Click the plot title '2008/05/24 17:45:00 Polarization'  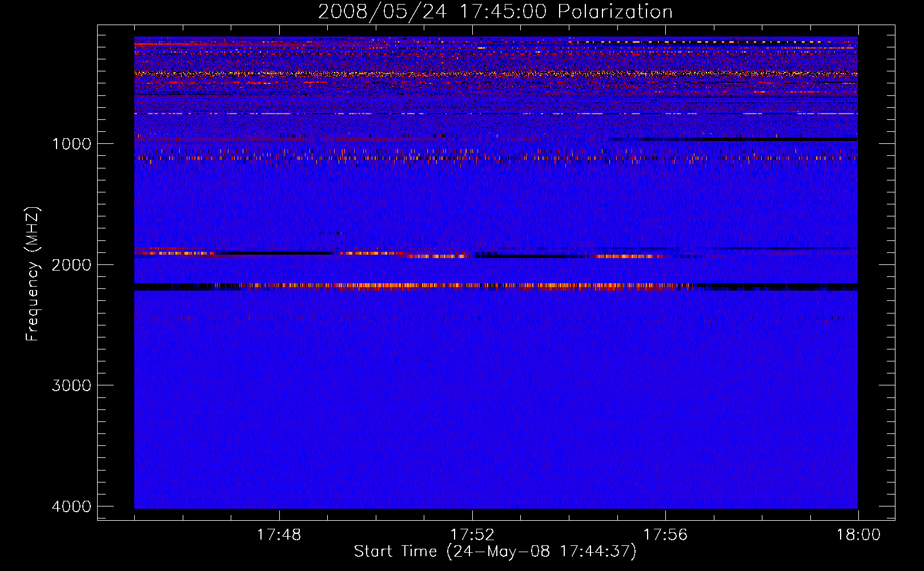(x=495, y=12)
